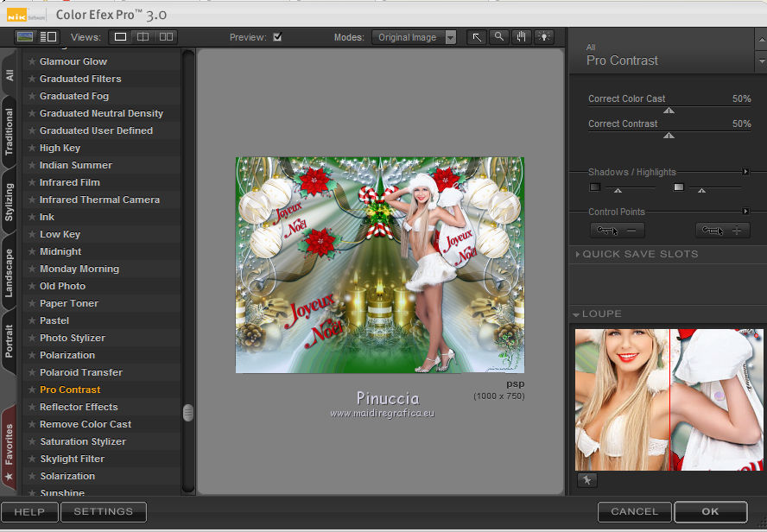Click the Correct Color Cast slider handle

[x=669, y=111]
